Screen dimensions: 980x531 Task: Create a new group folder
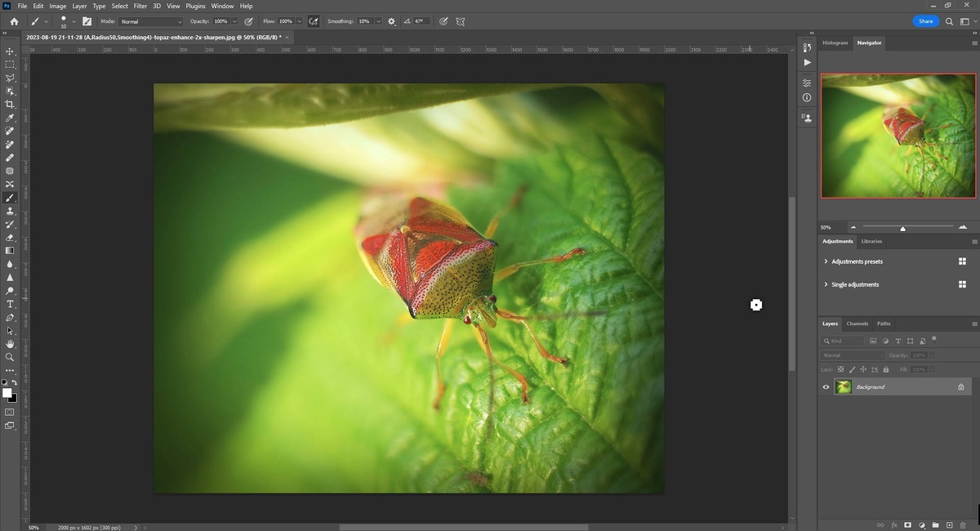click(x=935, y=524)
